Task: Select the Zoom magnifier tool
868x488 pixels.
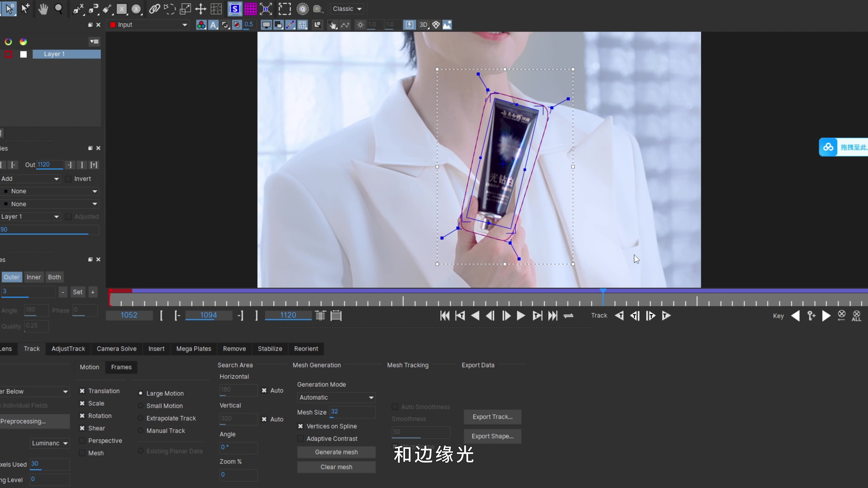Action: pos(59,9)
